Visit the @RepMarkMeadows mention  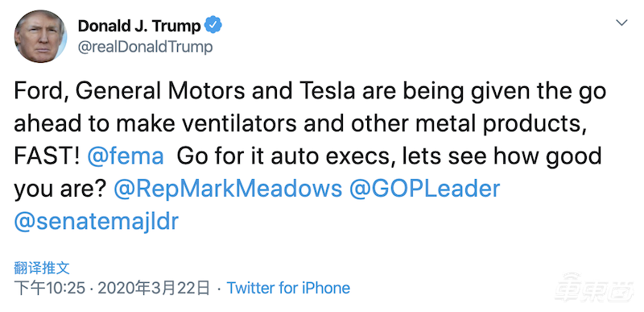[228, 189]
